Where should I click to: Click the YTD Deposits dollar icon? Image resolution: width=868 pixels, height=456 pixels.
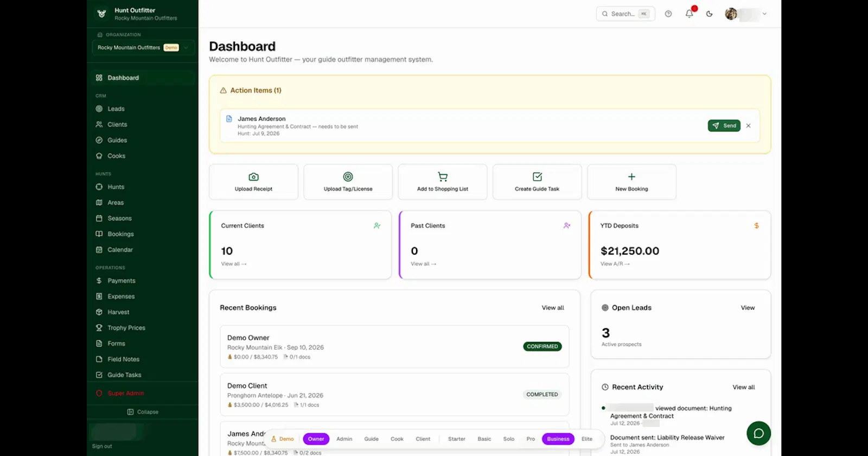[756, 225]
